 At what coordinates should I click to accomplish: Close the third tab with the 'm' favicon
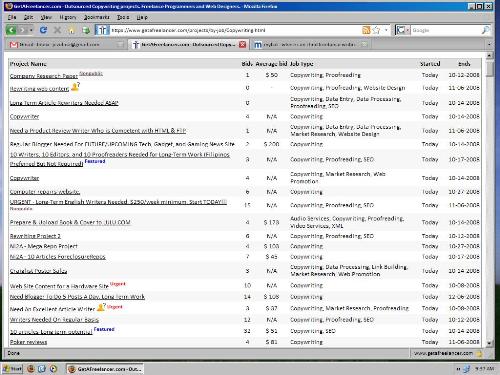click(x=365, y=44)
